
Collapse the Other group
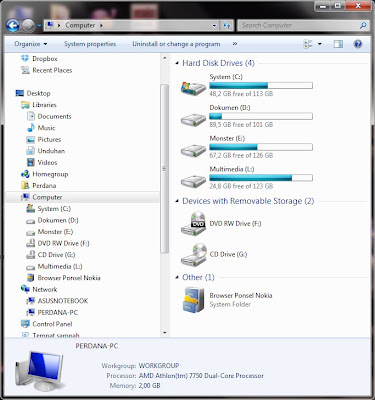pyautogui.click(x=177, y=277)
